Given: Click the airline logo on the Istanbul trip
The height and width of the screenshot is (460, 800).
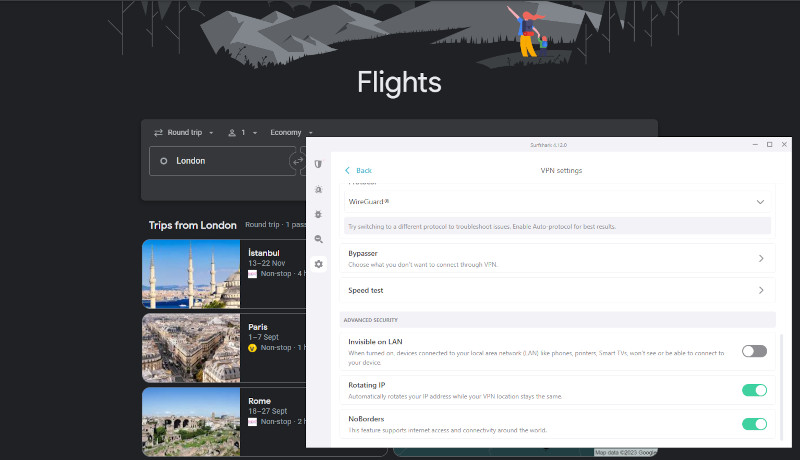Looking at the screenshot, I should (252, 274).
